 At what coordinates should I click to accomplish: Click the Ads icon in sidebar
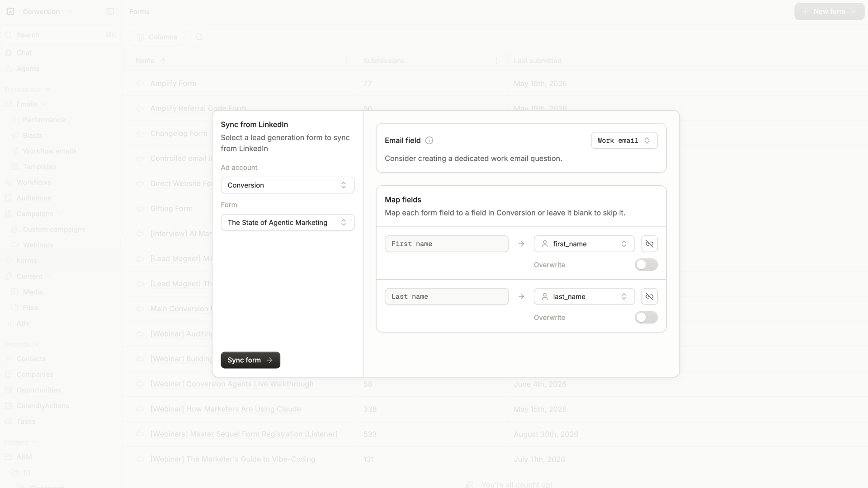click(x=8, y=324)
